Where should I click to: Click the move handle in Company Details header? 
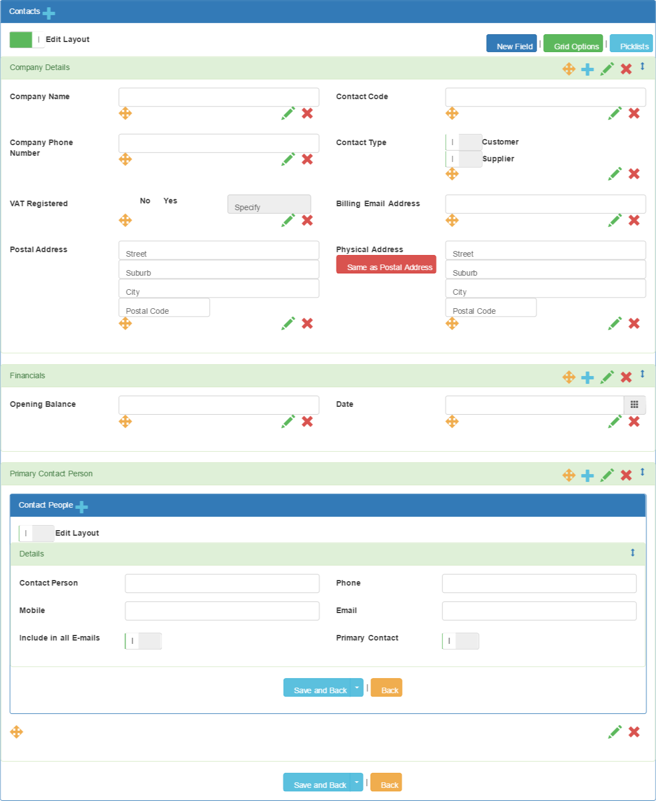(x=569, y=69)
